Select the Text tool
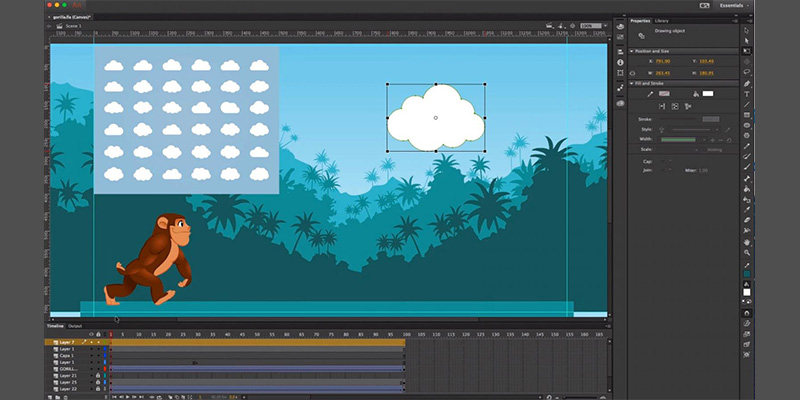This screenshot has height=400, width=800. pyautogui.click(x=746, y=94)
